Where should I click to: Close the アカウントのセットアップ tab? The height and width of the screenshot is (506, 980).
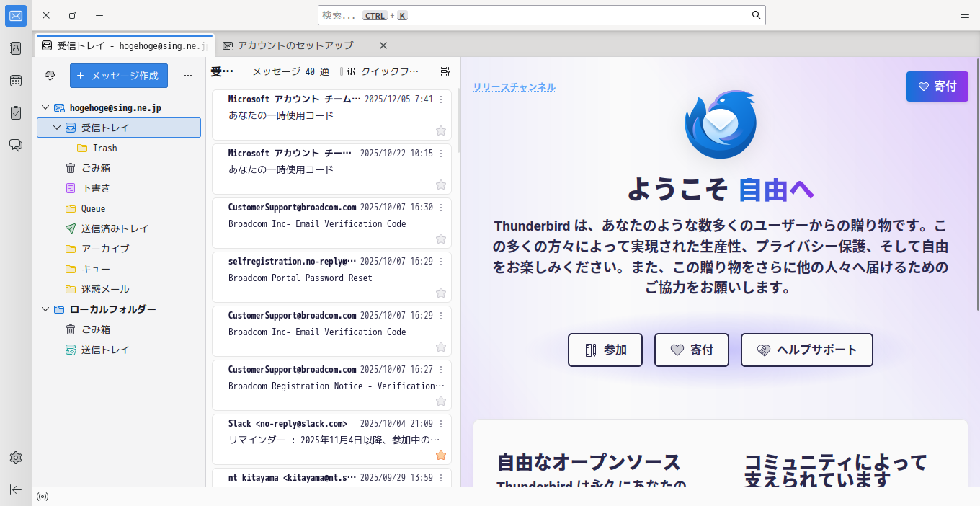(x=383, y=45)
